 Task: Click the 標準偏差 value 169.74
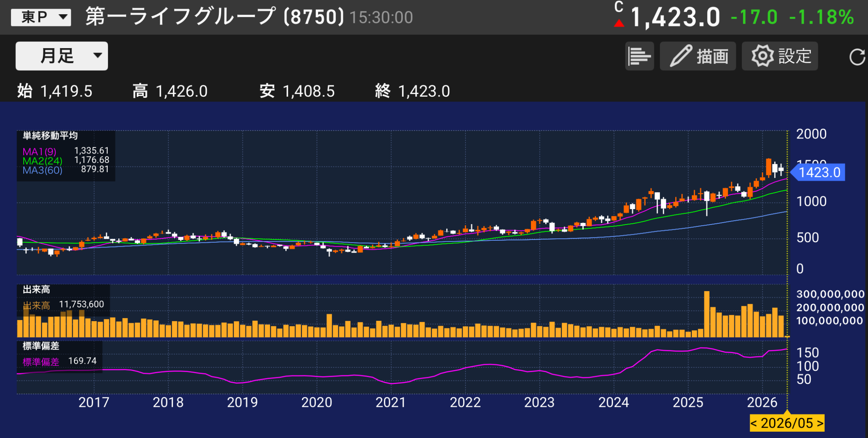coord(82,361)
